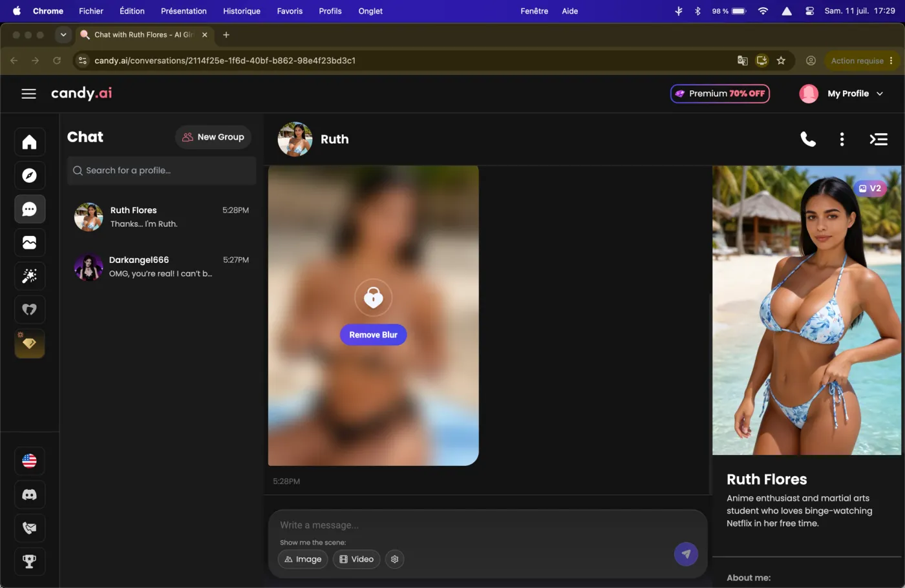Viewport: 905px width, 588px height.
Task: Click the address bar URL
Action: coord(225,61)
